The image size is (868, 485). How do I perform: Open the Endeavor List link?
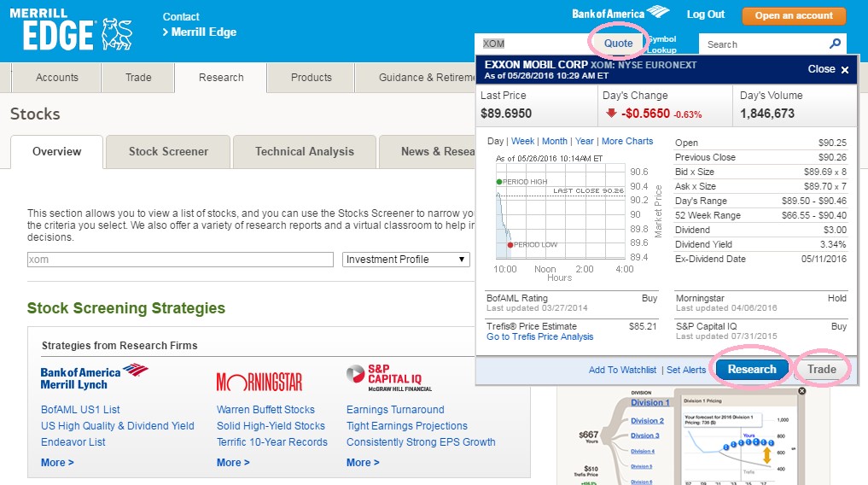point(73,441)
